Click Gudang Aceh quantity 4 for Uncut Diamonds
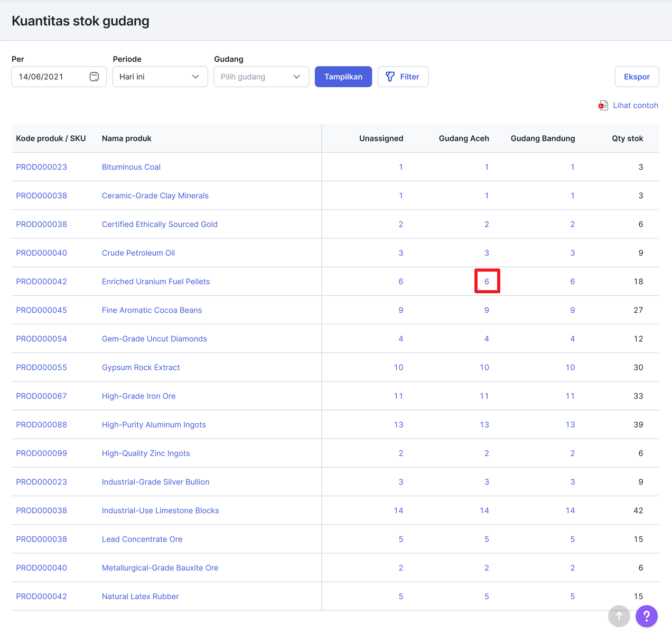The height and width of the screenshot is (632, 672). tap(487, 339)
